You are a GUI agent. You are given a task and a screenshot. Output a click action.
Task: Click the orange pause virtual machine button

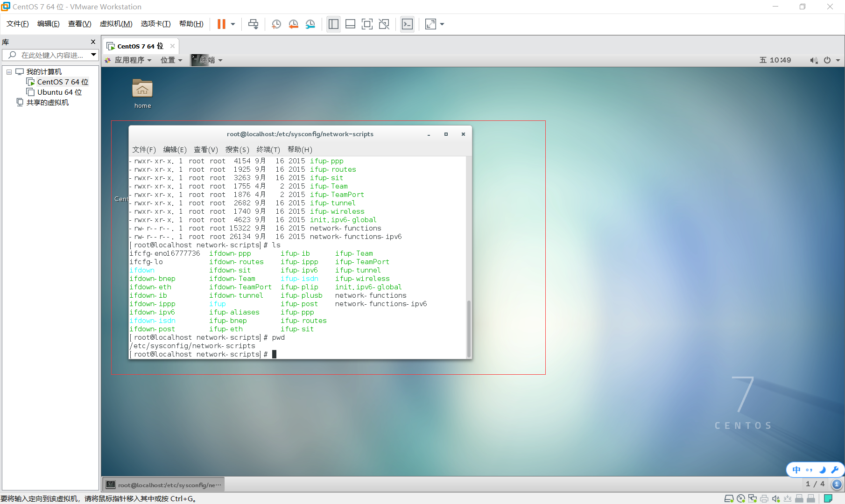point(221,24)
